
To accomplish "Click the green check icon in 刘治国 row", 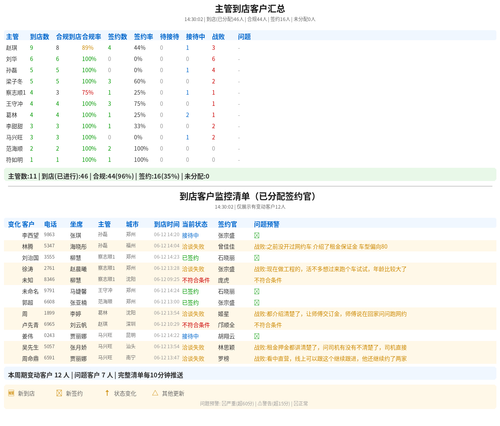I will pyautogui.click(x=257, y=258).
